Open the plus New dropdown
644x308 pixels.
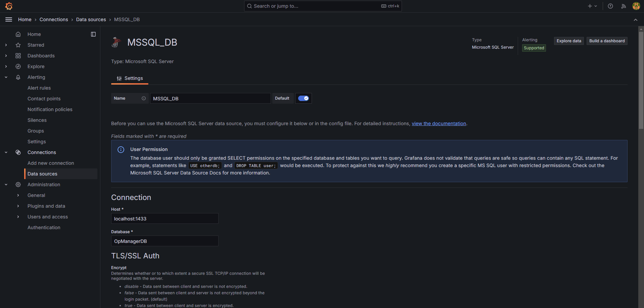592,6
